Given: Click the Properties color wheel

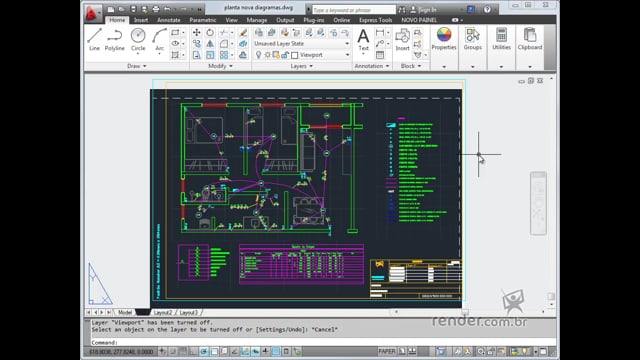Looking at the screenshot, I should click(x=444, y=35).
